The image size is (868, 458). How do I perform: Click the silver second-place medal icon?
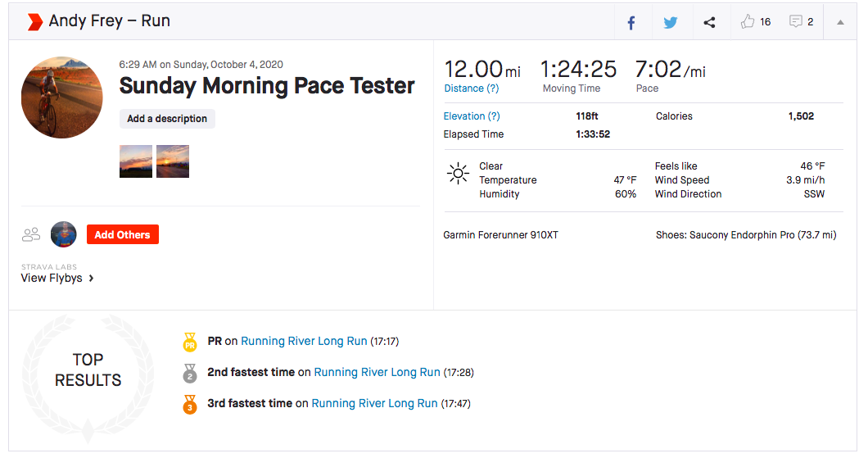pyautogui.click(x=190, y=373)
